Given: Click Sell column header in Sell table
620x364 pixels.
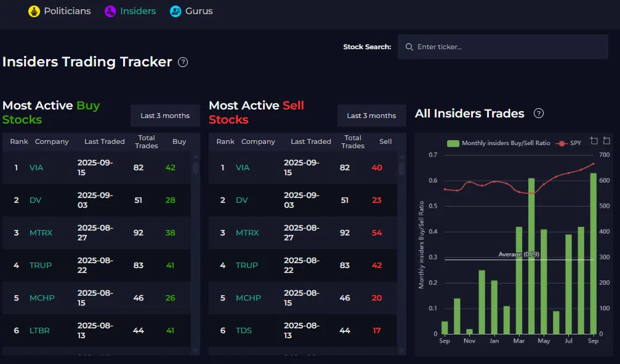Looking at the screenshot, I should pos(385,142).
